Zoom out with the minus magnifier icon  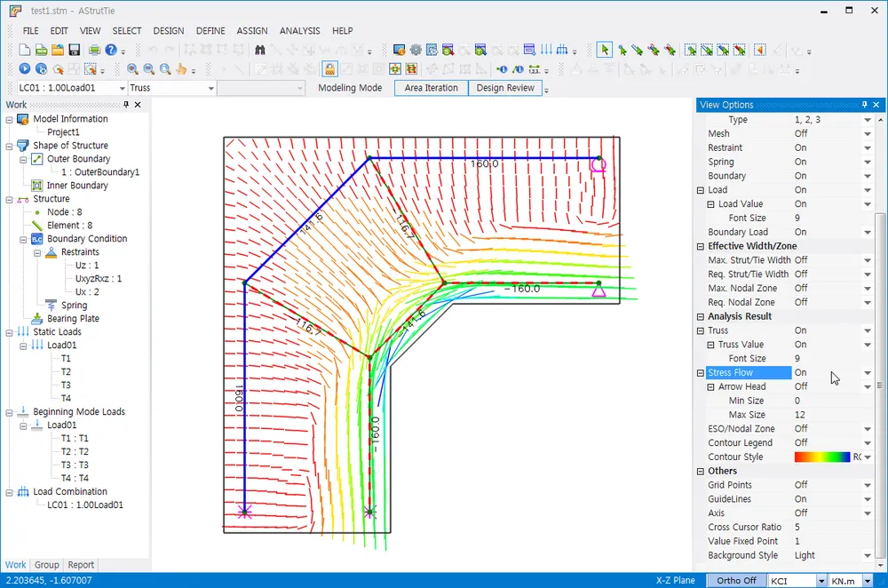[x=149, y=68]
